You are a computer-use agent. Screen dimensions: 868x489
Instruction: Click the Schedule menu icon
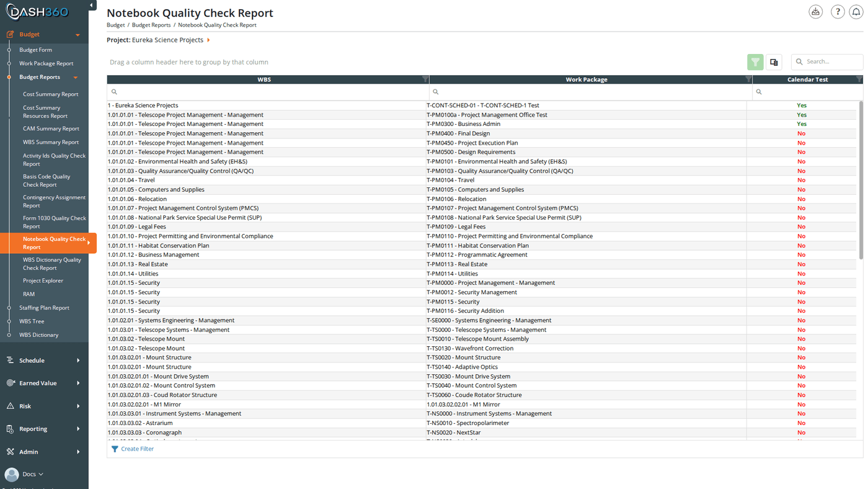[x=10, y=361]
